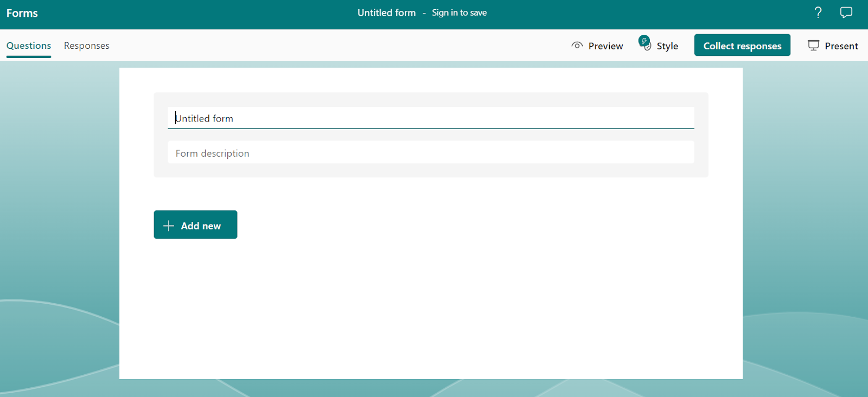Click the Collect responses button
Screen dimensions: 868x397
[742, 46]
